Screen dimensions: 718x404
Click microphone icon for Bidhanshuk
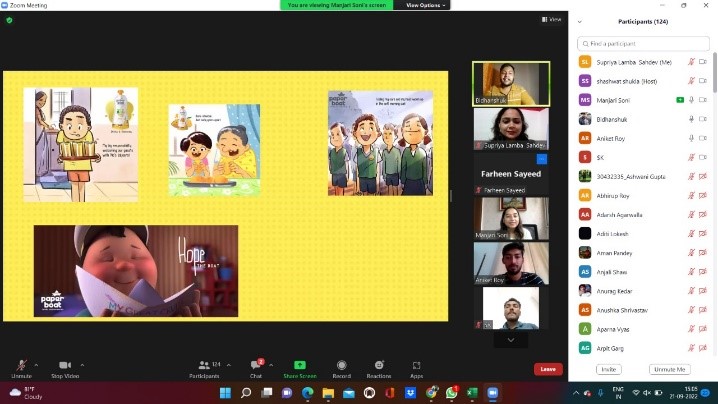(691, 119)
